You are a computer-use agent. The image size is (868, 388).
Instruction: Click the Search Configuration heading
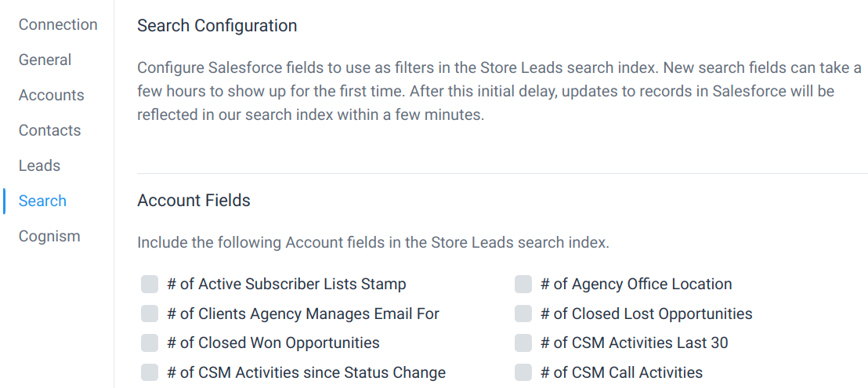(217, 25)
